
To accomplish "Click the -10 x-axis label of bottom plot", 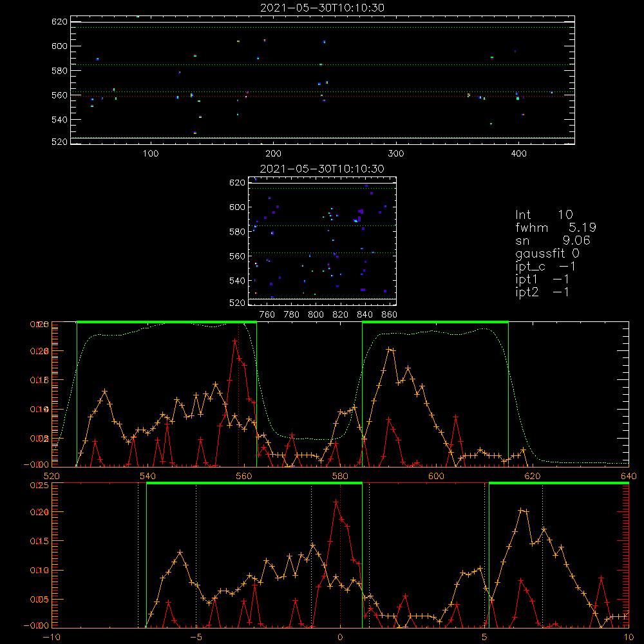I will coord(52,638).
